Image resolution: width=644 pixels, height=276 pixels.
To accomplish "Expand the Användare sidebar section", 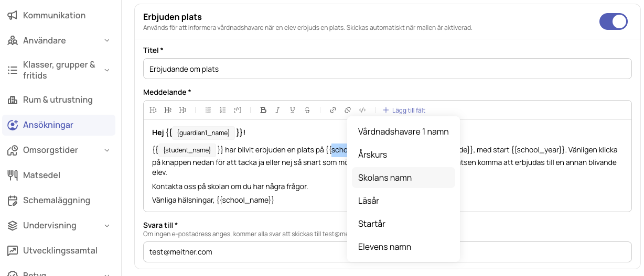I will point(107,40).
